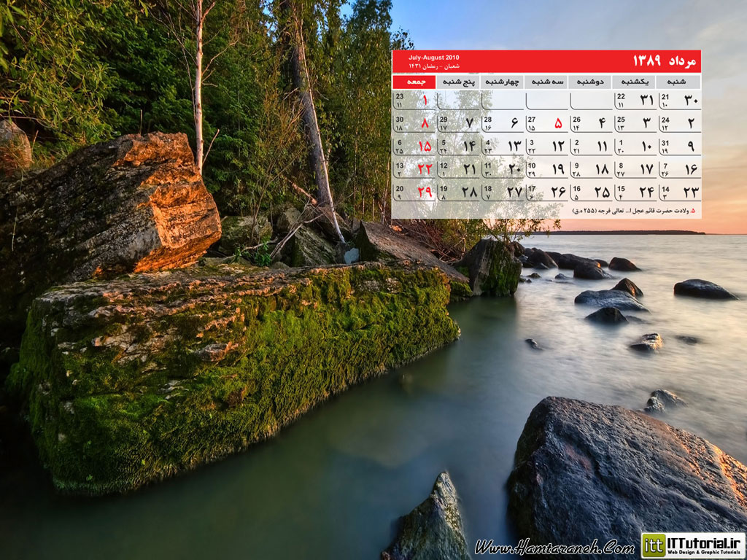Pick day ۱۵ in the Friday column
The width and height of the screenshot is (747, 560).
pos(425,147)
